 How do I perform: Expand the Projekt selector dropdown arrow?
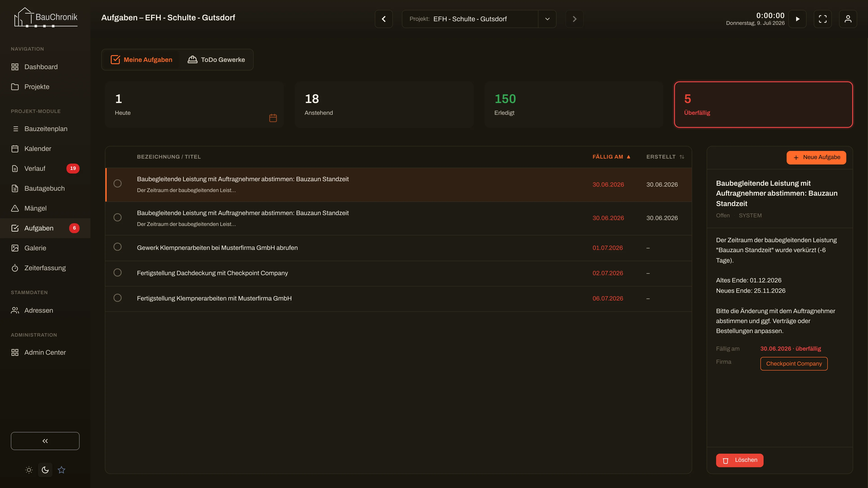click(x=547, y=19)
